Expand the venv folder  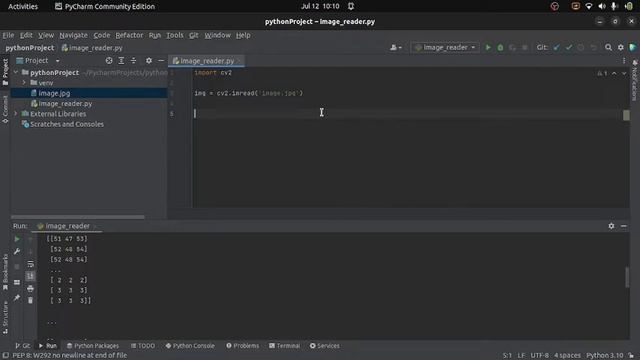[24, 83]
